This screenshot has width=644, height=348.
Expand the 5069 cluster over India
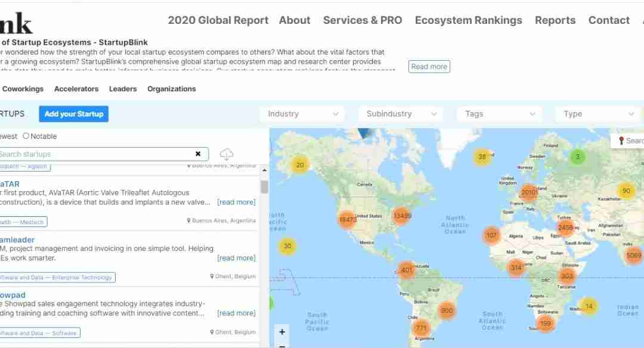click(633, 255)
